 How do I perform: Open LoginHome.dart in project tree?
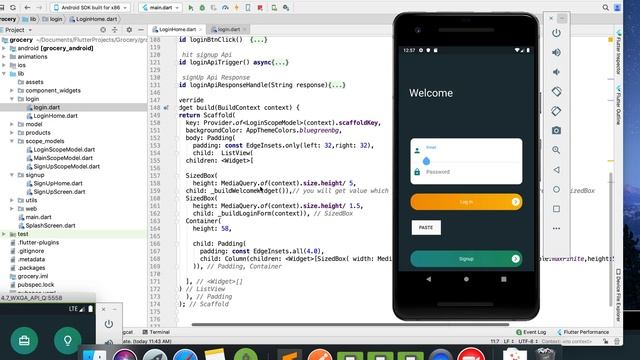point(56,116)
